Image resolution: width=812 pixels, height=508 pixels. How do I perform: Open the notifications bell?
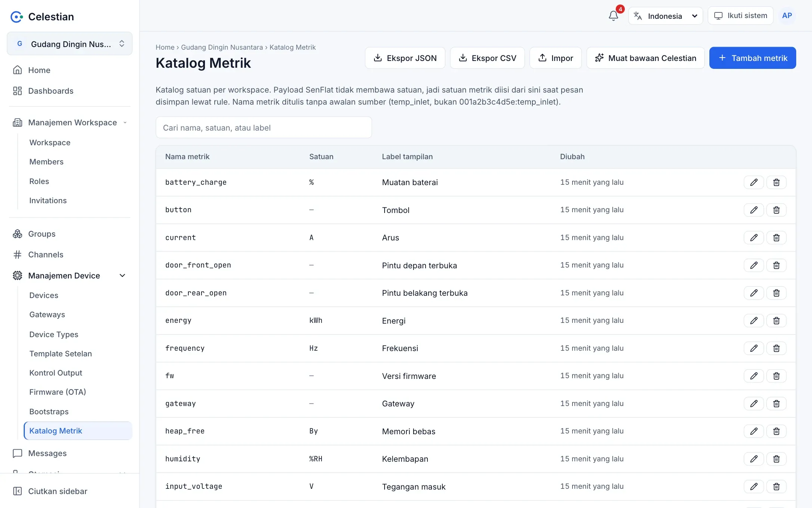(x=614, y=16)
